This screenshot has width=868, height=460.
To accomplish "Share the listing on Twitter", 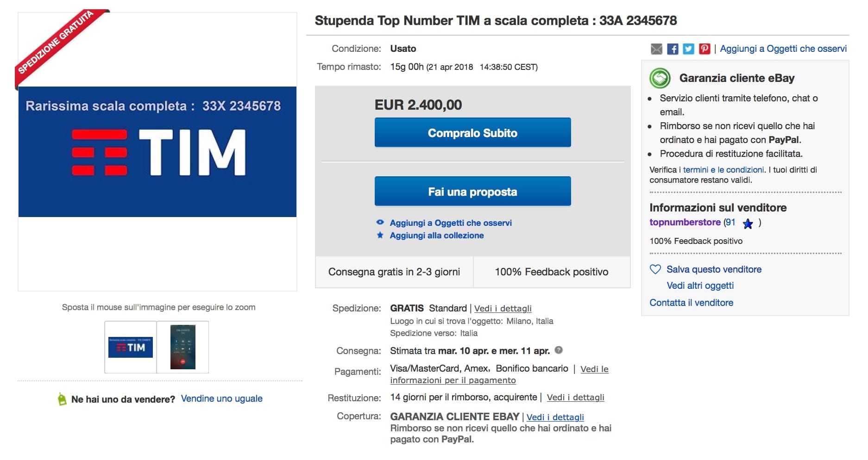I will (x=689, y=48).
